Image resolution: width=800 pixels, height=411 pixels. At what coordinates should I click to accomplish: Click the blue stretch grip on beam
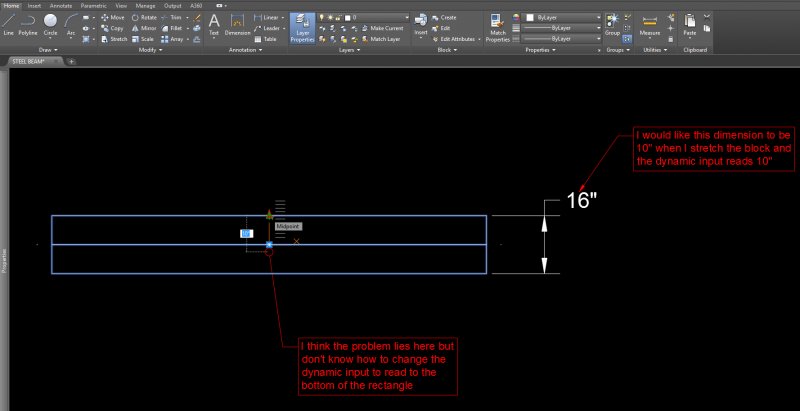[x=269, y=245]
